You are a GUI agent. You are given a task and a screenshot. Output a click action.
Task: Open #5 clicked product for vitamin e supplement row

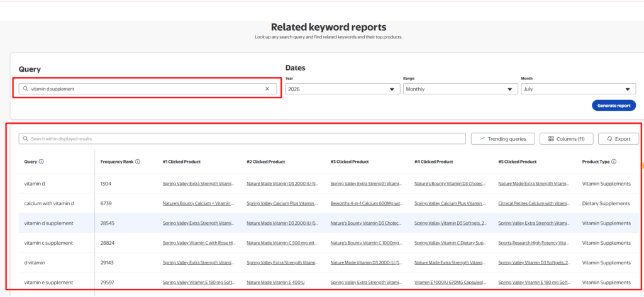[535, 282]
